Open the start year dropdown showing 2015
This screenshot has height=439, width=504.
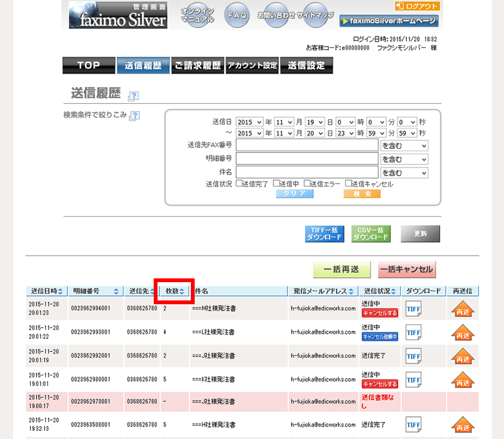[249, 122]
